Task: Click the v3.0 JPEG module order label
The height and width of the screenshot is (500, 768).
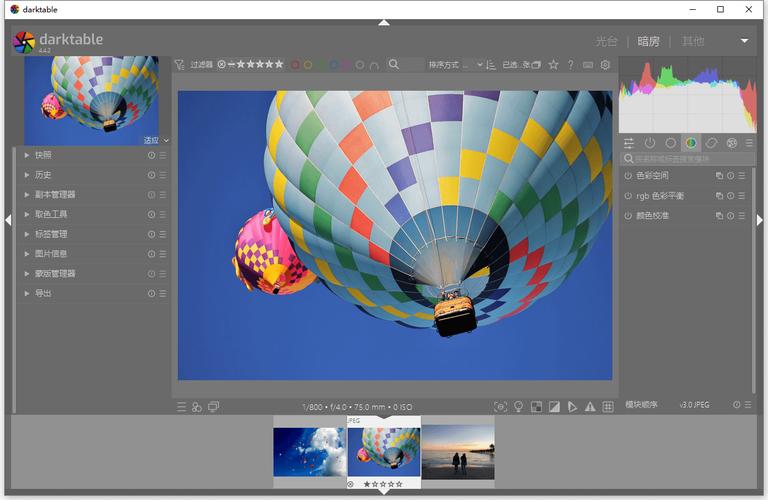Action: tap(694, 405)
